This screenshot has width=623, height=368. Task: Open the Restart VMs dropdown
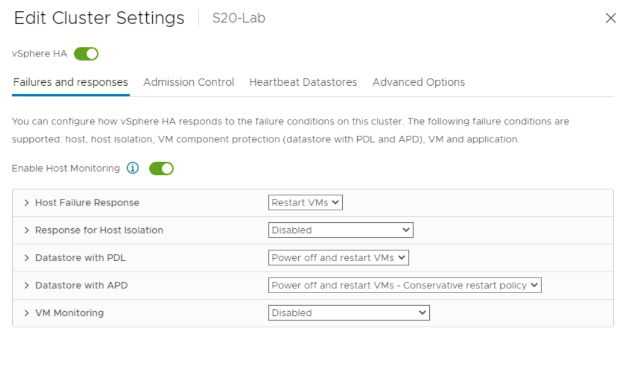coord(305,202)
